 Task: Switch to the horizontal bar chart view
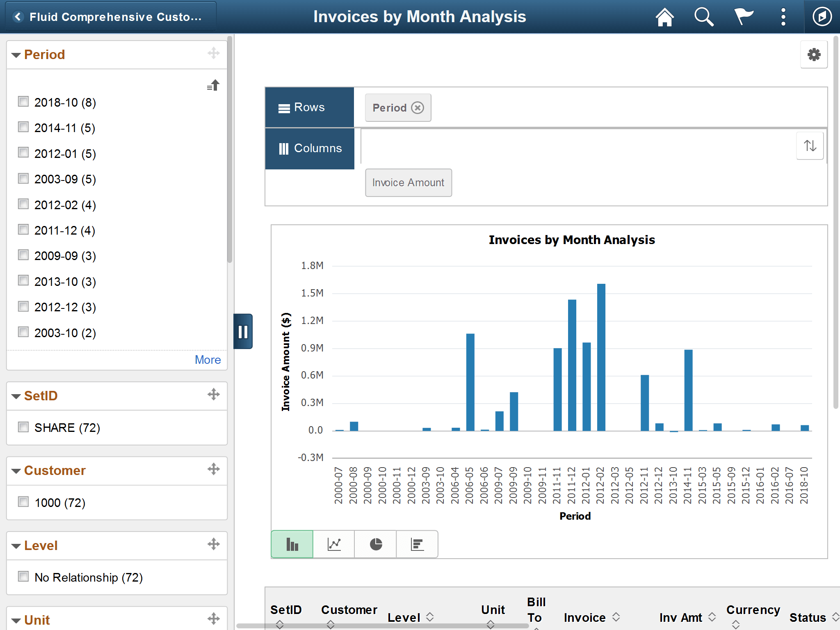417,544
